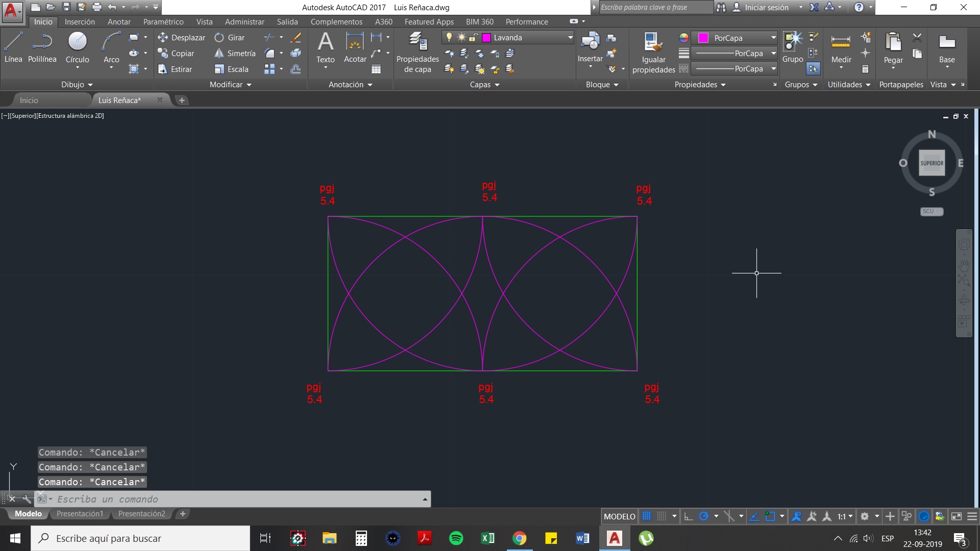
Task: Add a new drawing tab with plus
Action: coord(182,100)
